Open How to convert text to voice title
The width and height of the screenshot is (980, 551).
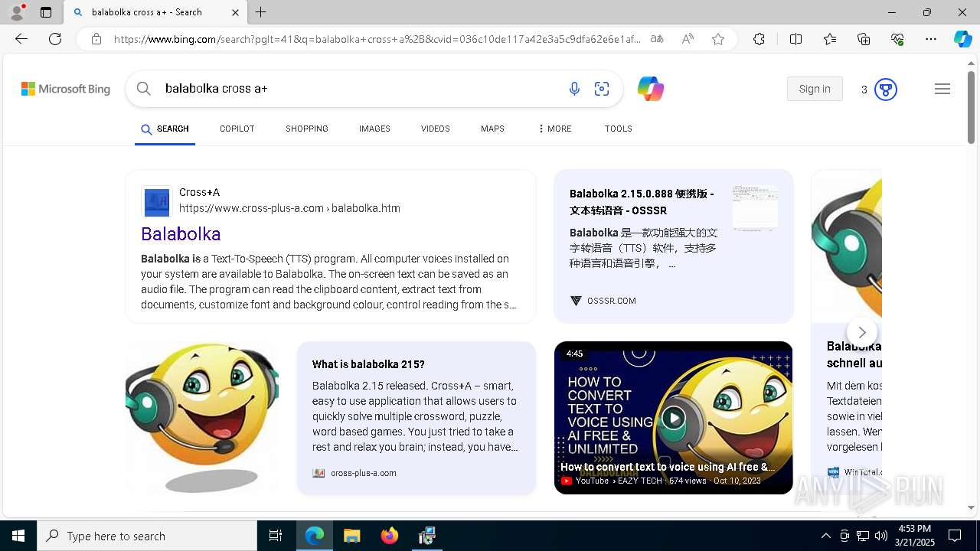pos(668,467)
